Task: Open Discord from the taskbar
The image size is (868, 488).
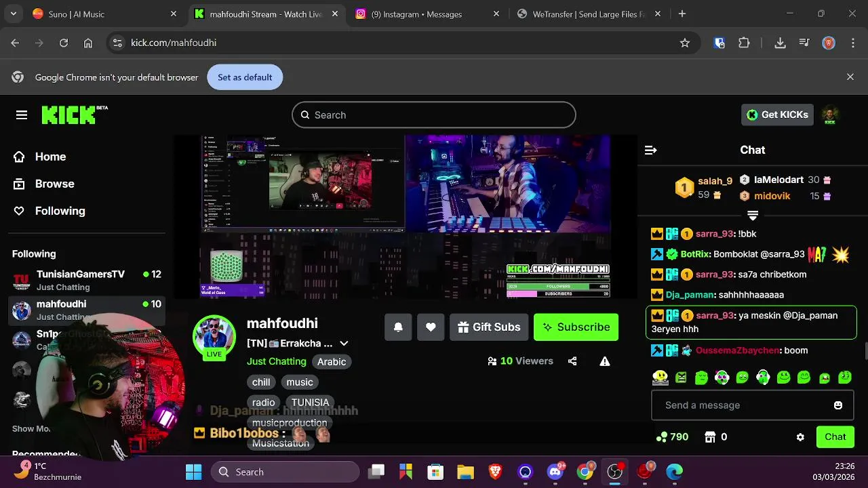Action: [x=555, y=472]
